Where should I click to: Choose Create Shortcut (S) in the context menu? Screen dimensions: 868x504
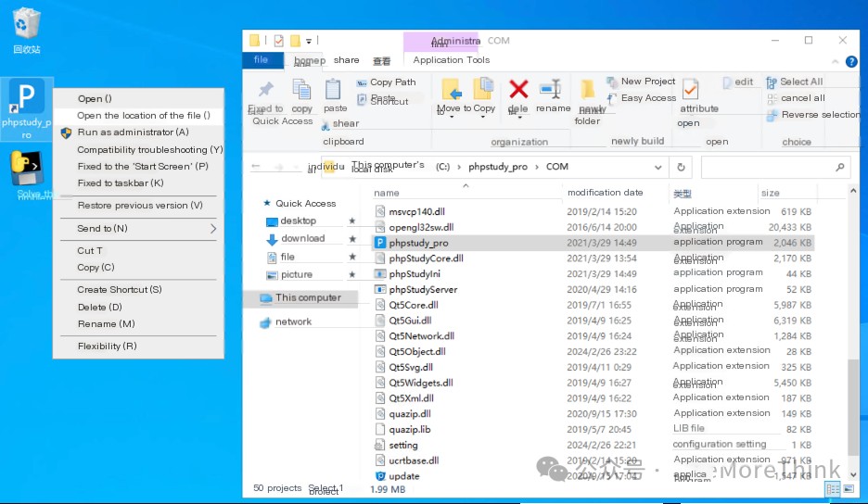click(138, 289)
